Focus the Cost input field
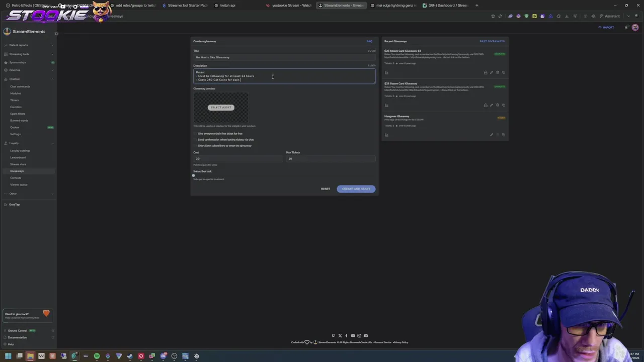The image size is (644, 362). pyautogui.click(x=238, y=159)
